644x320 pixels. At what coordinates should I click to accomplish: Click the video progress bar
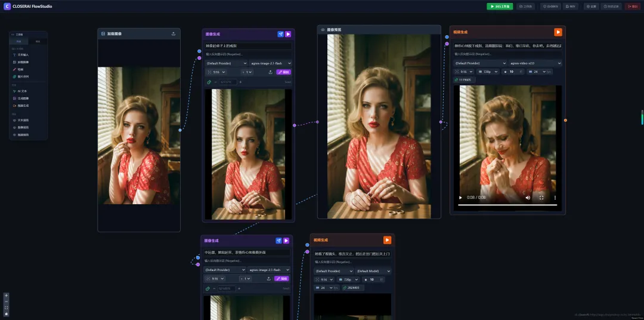[507, 205]
